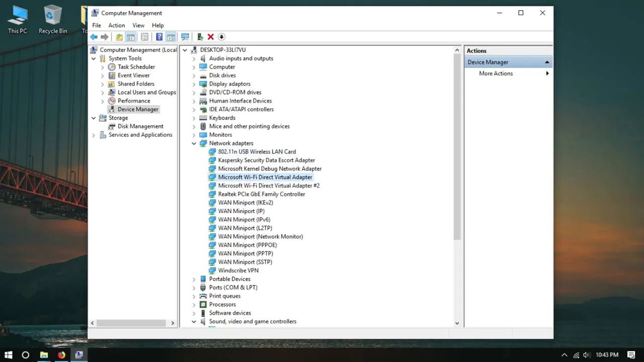Select WAN Miniport (Network Monitor)

(261, 236)
